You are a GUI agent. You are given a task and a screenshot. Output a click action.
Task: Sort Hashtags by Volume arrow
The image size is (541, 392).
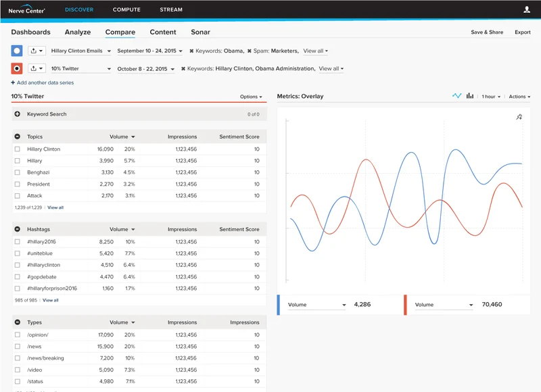[133, 229]
